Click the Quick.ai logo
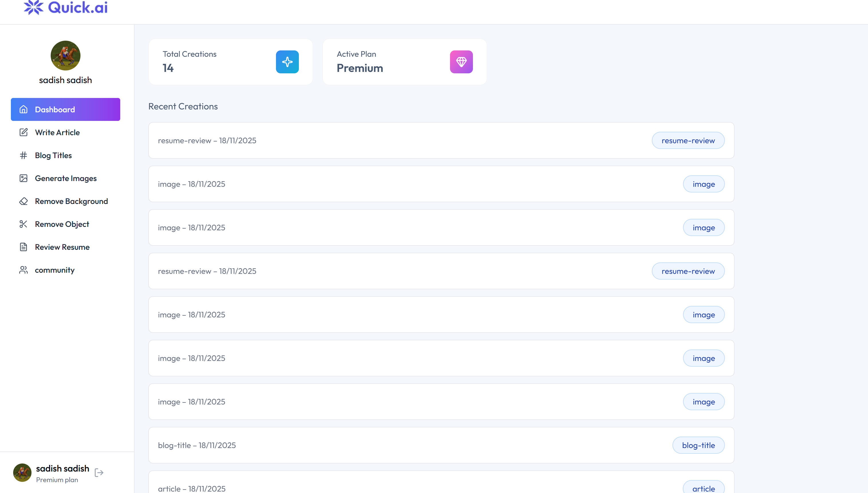The height and width of the screenshot is (493, 868). coord(66,7)
